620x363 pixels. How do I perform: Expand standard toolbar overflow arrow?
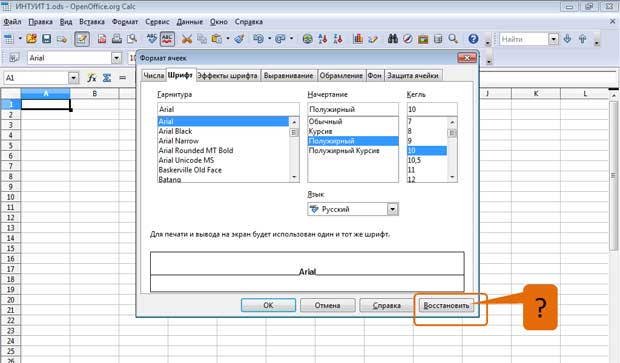(488, 42)
